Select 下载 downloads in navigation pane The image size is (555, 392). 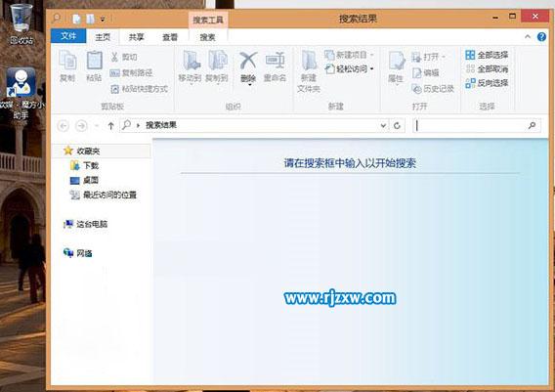pos(85,165)
